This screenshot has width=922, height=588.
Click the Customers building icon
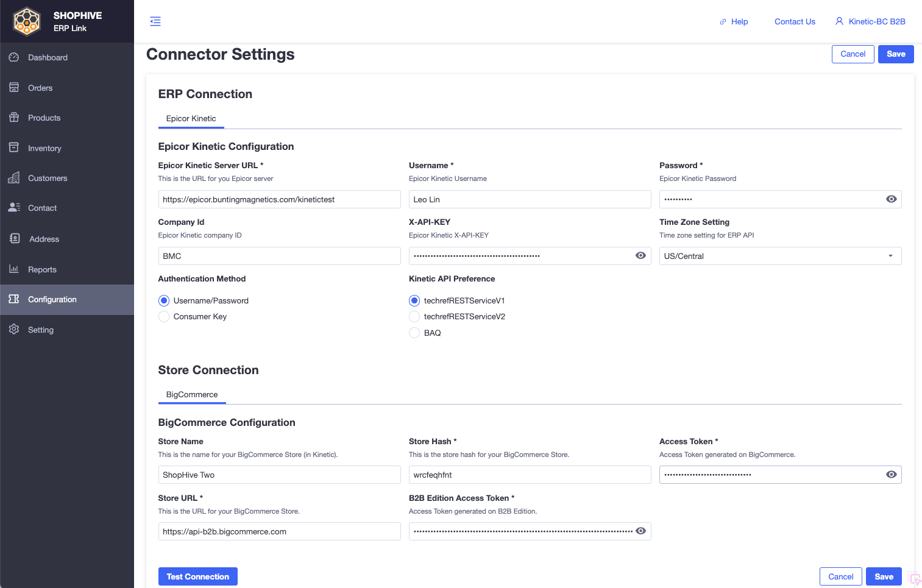pos(14,178)
